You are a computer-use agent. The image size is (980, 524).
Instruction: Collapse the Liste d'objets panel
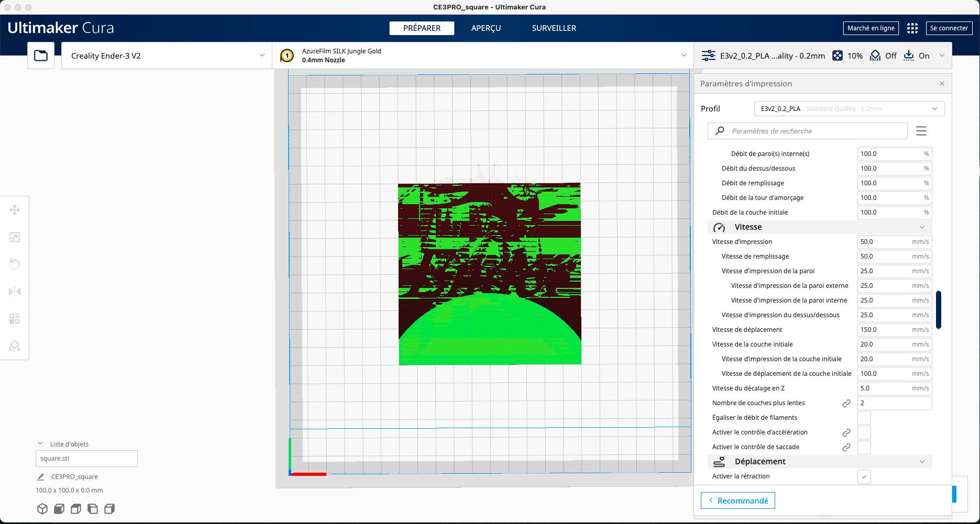(40, 443)
